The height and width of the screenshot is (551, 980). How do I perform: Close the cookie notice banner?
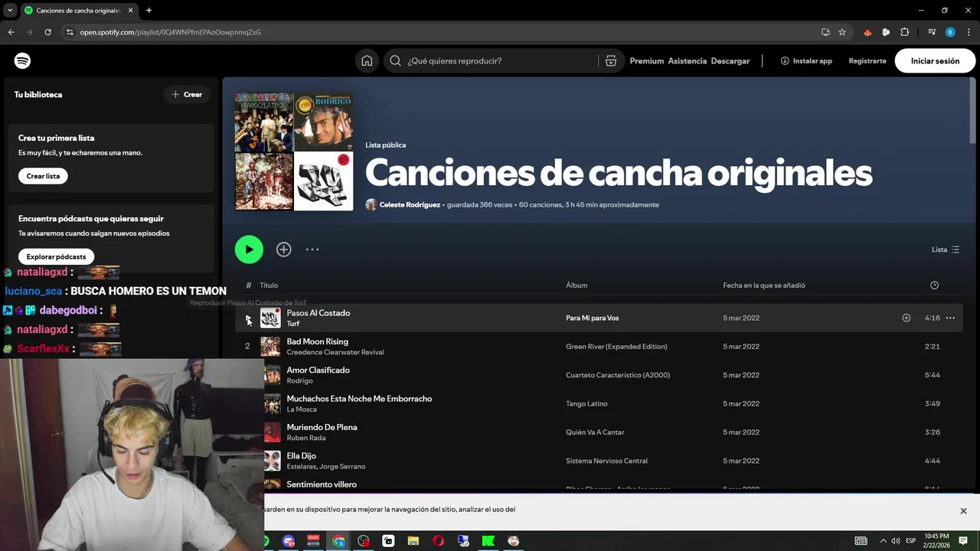tap(963, 510)
